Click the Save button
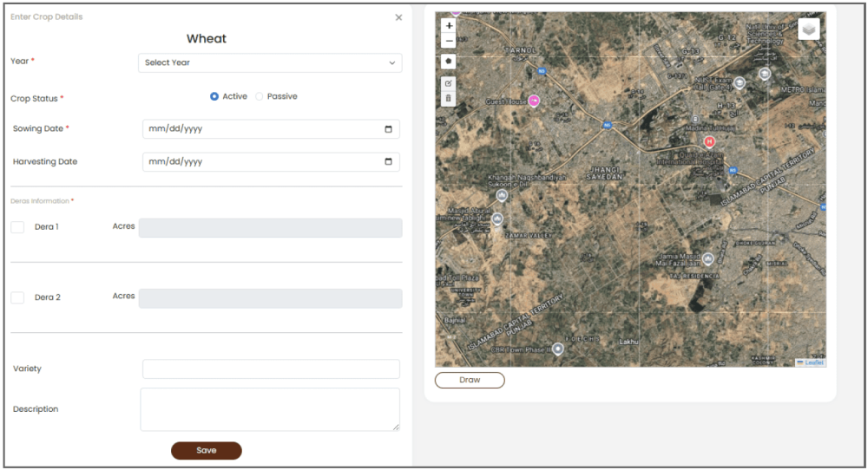The image size is (868, 470). click(x=207, y=451)
